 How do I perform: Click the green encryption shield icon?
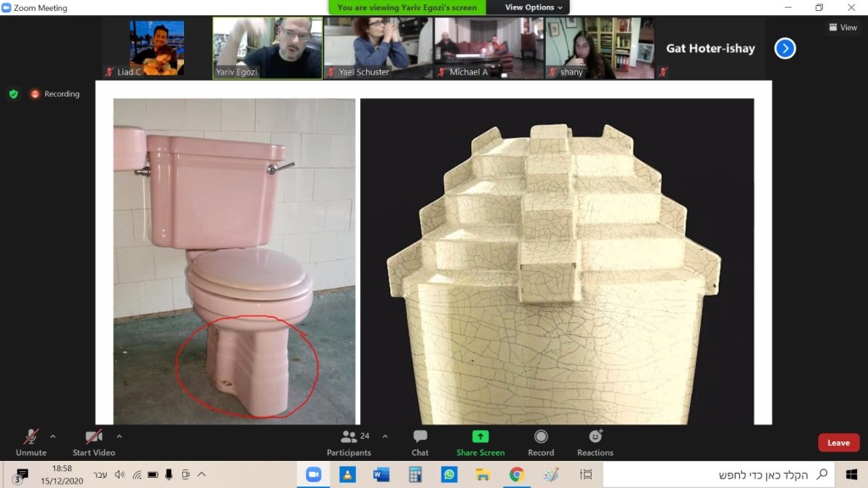coord(14,94)
